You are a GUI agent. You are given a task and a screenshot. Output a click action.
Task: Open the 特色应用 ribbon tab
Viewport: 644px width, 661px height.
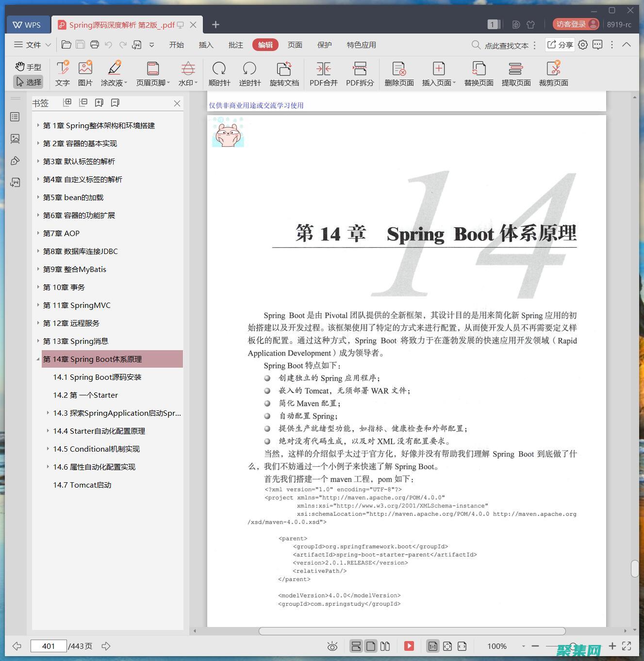click(361, 45)
